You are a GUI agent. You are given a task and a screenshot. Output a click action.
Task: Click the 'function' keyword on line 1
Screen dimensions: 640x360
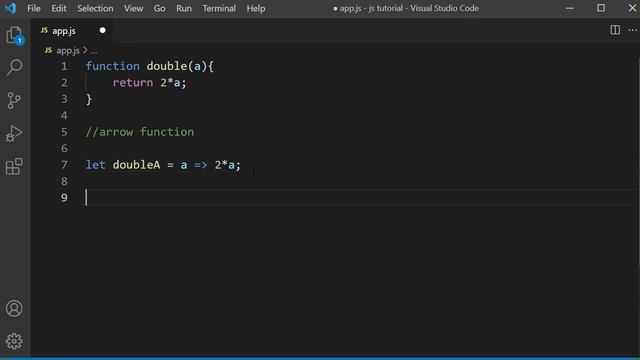[112, 66]
